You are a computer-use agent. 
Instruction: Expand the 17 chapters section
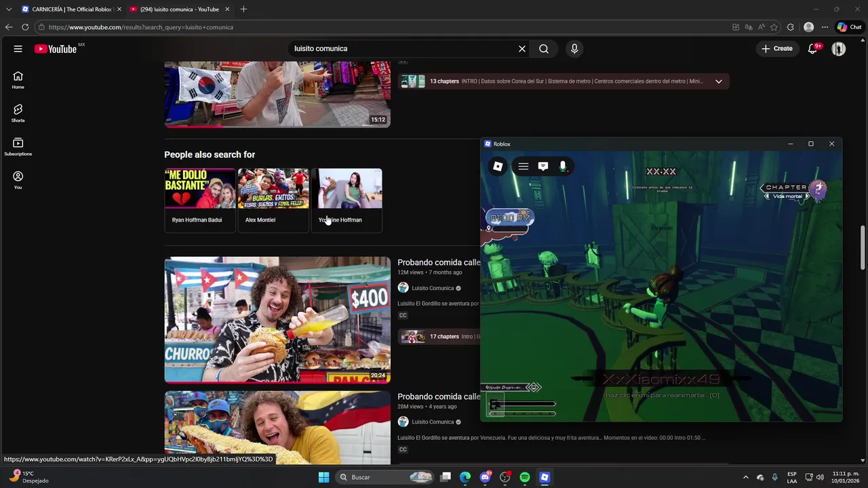[x=439, y=336]
